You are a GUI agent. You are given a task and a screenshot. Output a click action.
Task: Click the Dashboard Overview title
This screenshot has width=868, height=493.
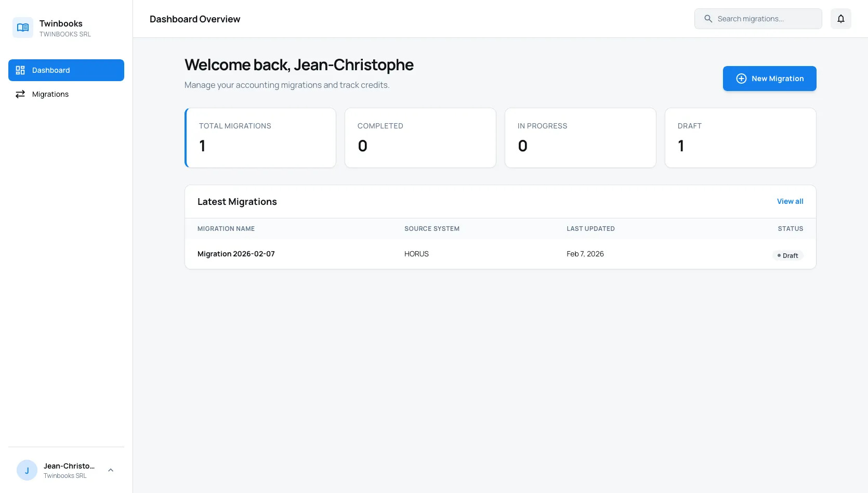pyautogui.click(x=195, y=19)
